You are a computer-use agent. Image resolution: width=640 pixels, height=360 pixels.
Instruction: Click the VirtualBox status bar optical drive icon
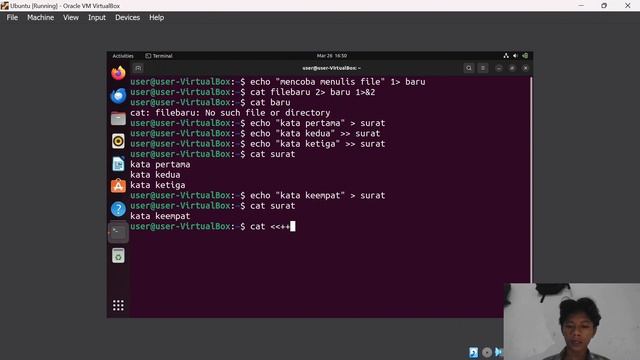coord(487,352)
